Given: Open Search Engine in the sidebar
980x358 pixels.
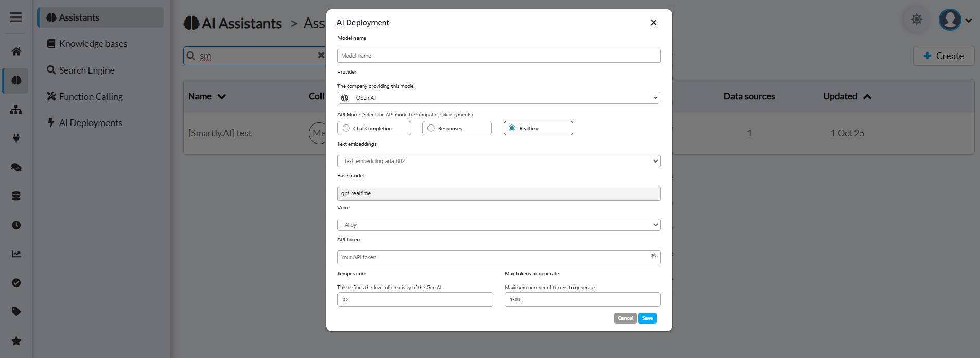Looking at the screenshot, I should point(81,70).
